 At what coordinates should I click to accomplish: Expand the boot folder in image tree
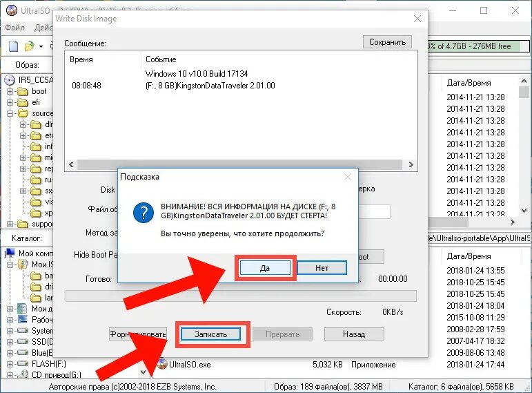pyautogui.click(x=10, y=91)
